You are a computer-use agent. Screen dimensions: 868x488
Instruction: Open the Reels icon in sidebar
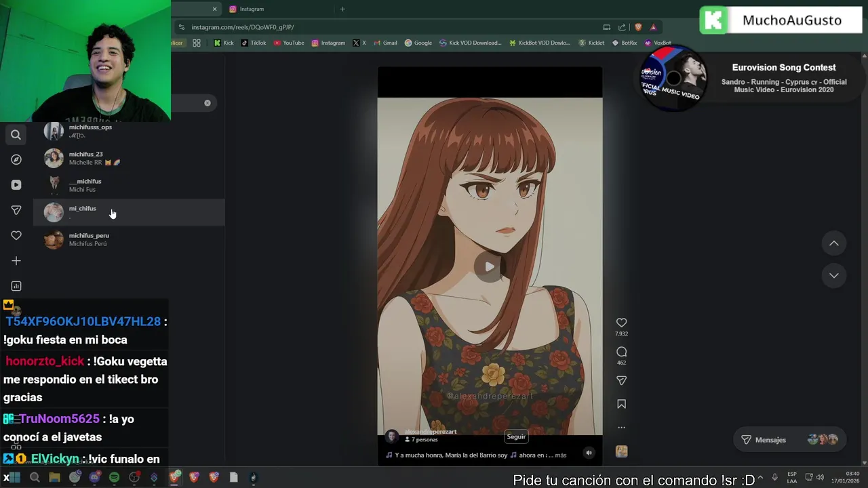[16, 184]
